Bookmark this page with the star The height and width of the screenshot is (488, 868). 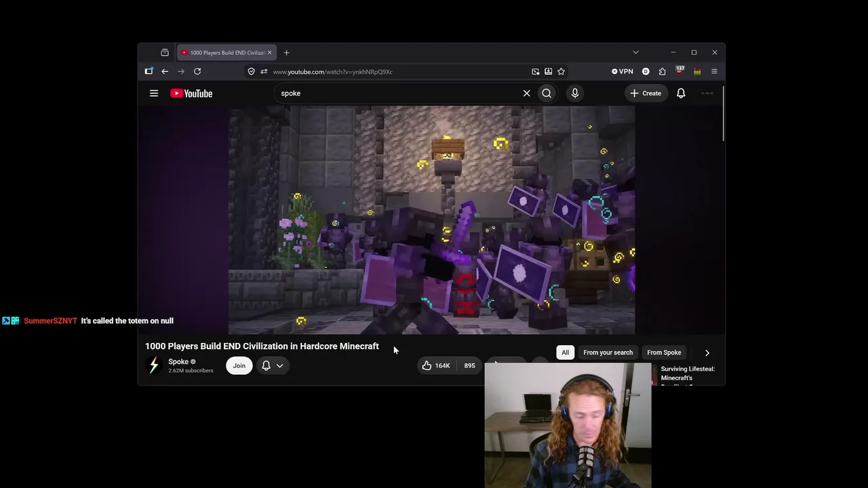coord(561,71)
